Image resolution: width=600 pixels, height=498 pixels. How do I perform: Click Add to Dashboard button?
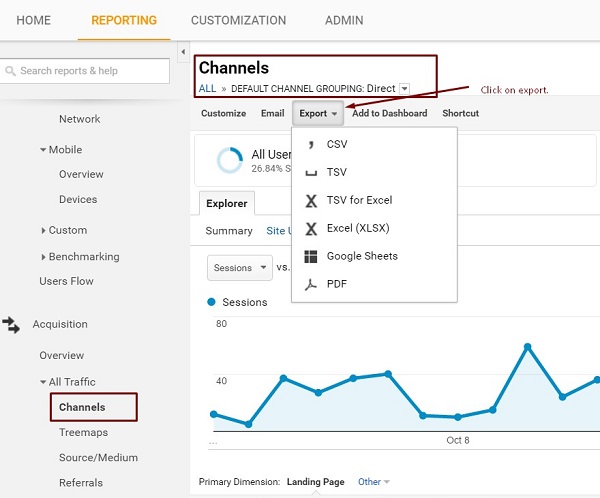pos(389,114)
